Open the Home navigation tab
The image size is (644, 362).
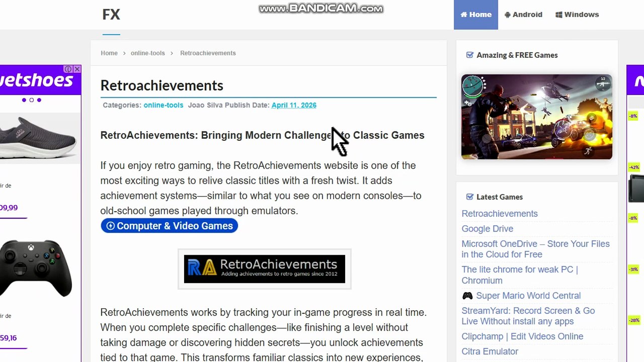(x=476, y=15)
